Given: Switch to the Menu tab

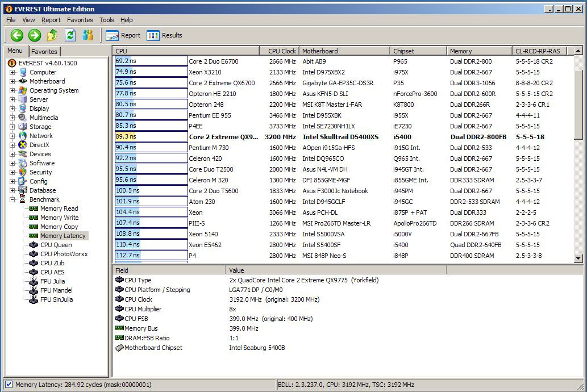Looking at the screenshot, I should coord(15,51).
